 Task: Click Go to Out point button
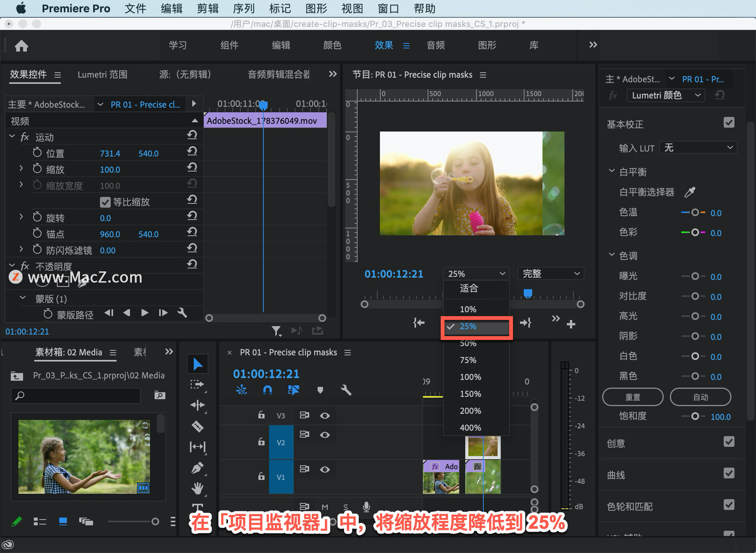tap(526, 323)
